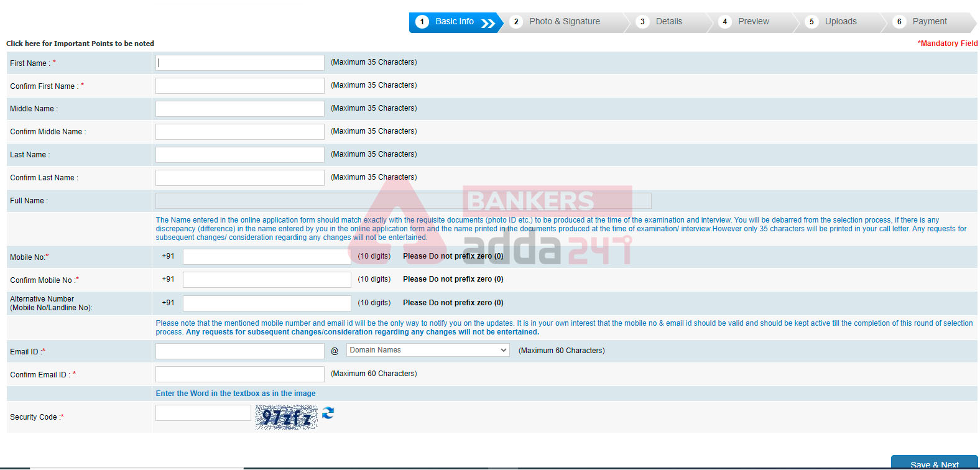Click 'Enter the Word in the textbox' text
This screenshot has height=470, width=980.
(x=236, y=394)
